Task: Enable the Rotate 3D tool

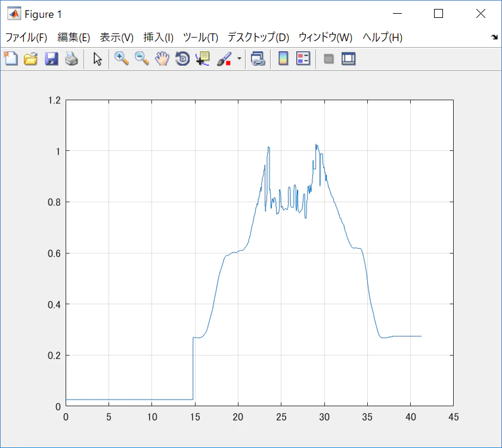Action: (182, 58)
